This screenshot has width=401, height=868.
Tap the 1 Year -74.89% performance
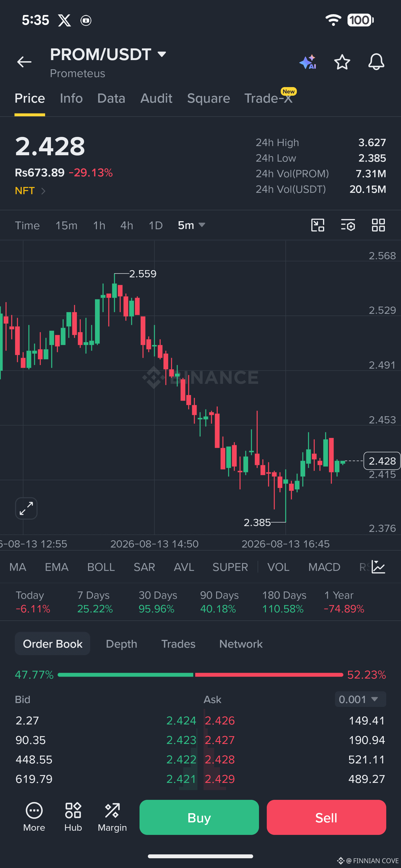[344, 602]
